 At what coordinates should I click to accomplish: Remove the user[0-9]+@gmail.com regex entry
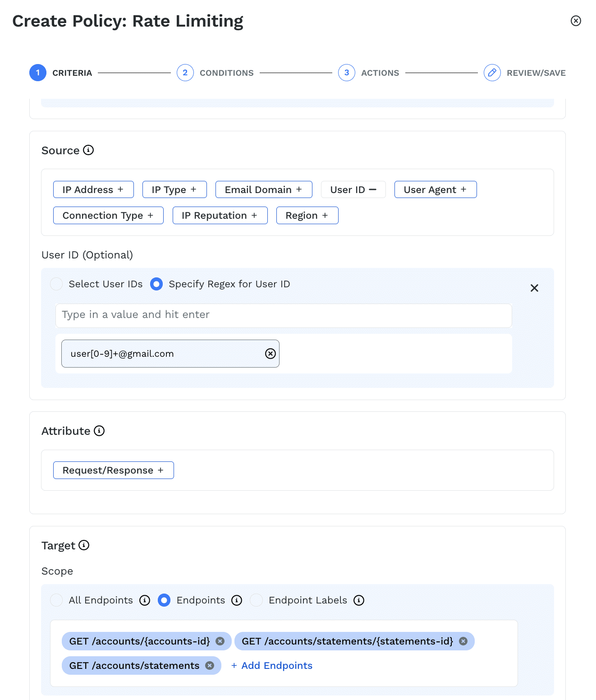pos(270,354)
